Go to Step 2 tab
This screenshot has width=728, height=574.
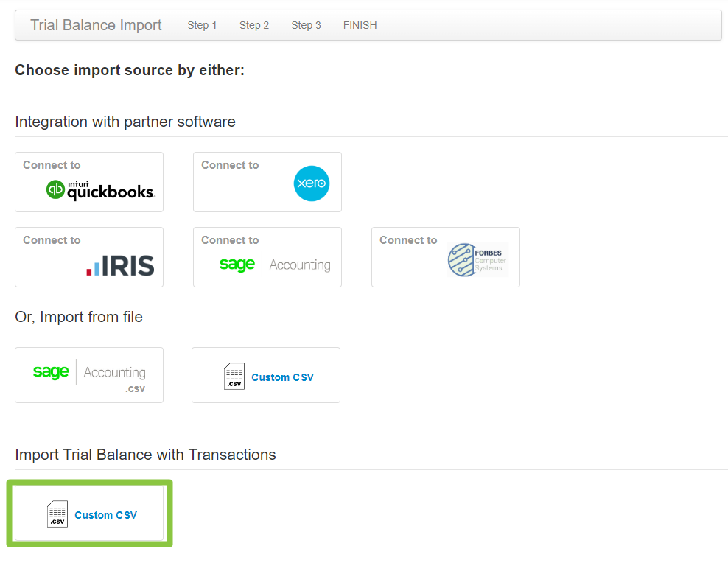(254, 25)
